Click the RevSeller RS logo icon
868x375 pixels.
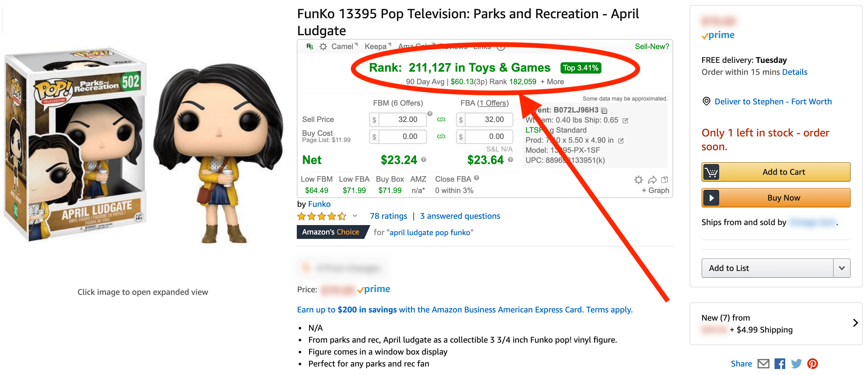coord(309,47)
